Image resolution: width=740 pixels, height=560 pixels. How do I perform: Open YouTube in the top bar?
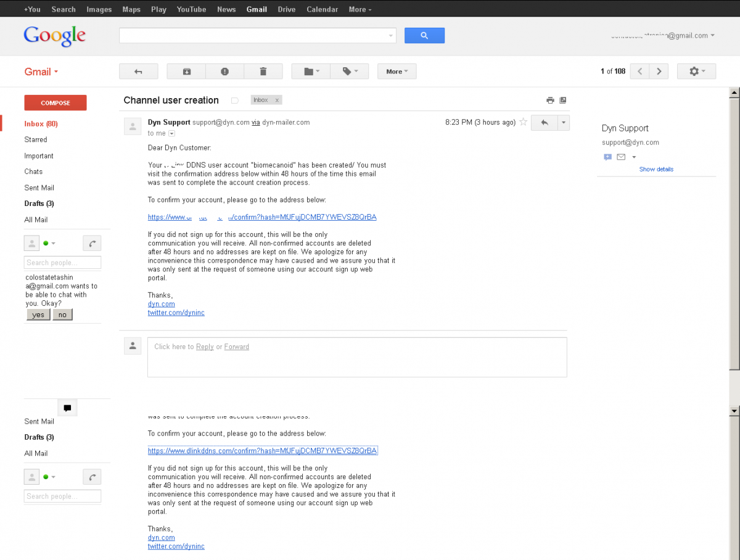192,9
